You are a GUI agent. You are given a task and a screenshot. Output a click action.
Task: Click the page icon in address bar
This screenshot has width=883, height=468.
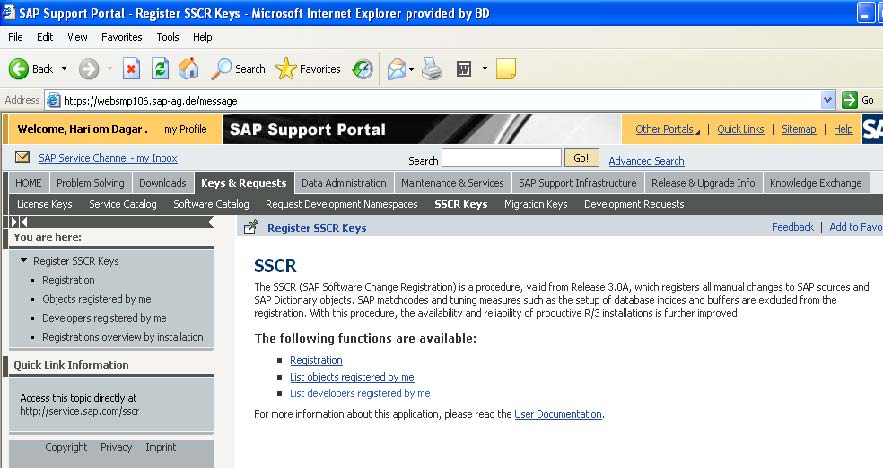pyautogui.click(x=53, y=101)
